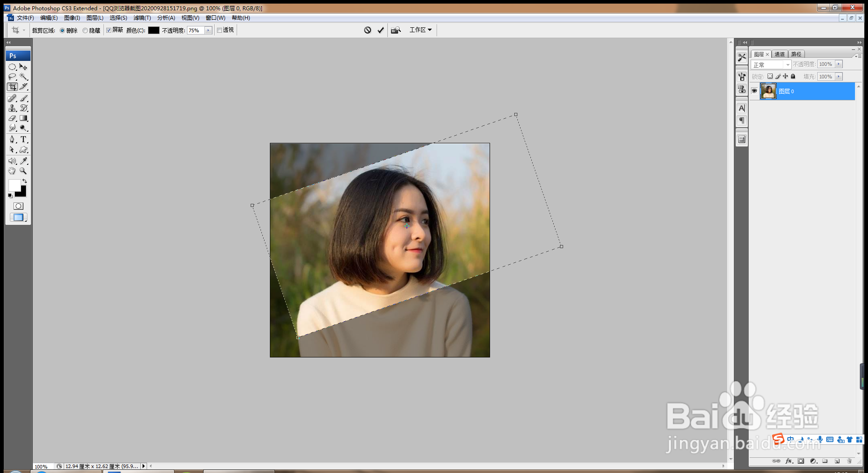Image resolution: width=868 pixels, height=473 pixels.
Task: Select the Hand tool
Action: click(12, 171)
